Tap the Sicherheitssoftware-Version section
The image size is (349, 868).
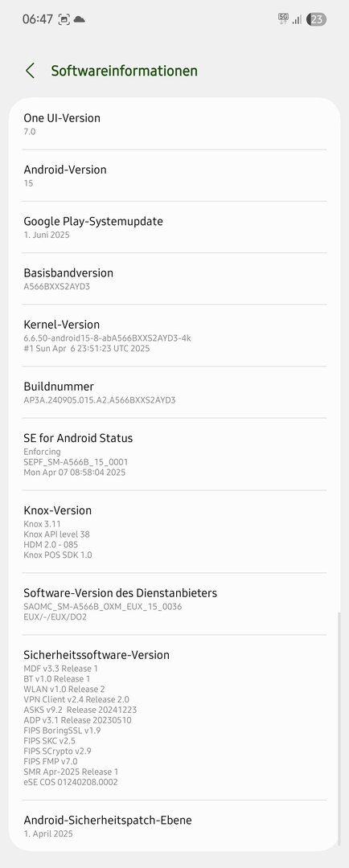(174, 718)
